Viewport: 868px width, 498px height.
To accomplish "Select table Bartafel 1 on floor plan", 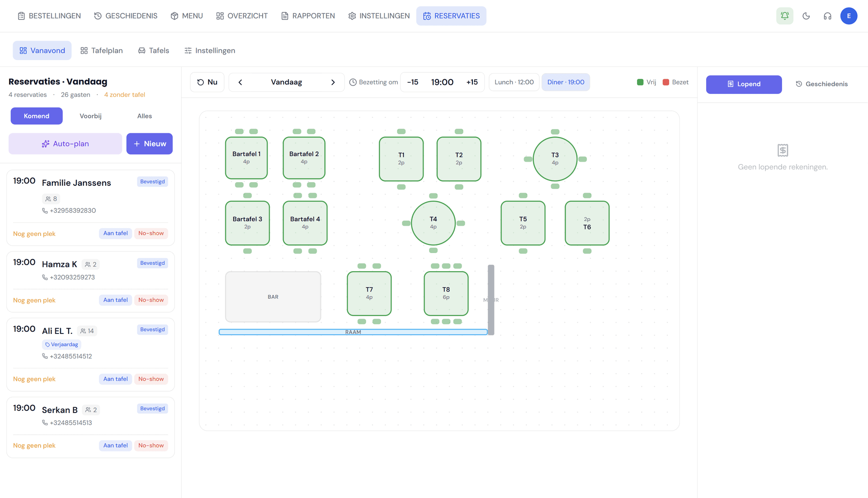I will (x=246, y=158).
